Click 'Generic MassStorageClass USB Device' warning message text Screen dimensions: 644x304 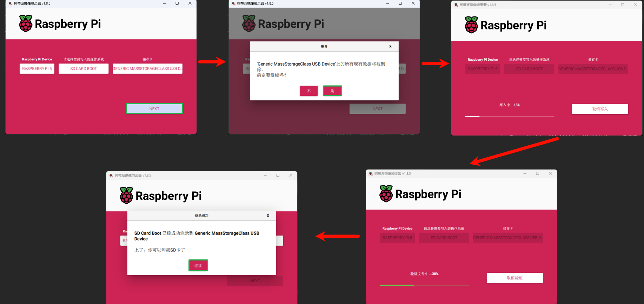pos(321,67)
